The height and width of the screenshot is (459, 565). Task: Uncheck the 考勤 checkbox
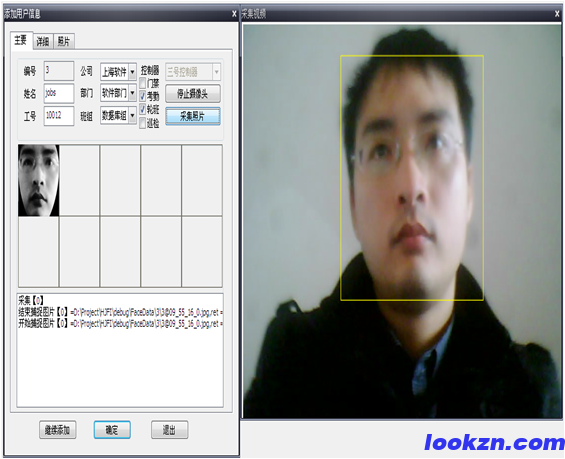(143, 96)
